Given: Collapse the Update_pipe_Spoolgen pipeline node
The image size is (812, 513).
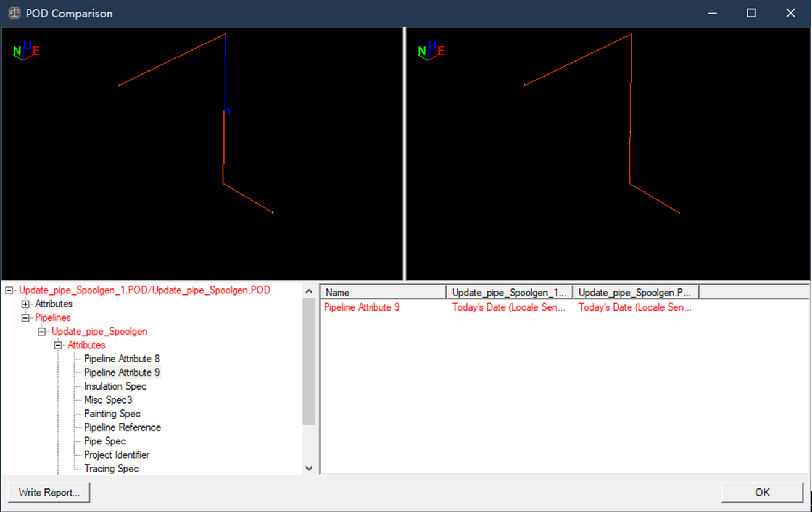Looking at the screenshot, I should pyautogui.click(x=42, y=332).
